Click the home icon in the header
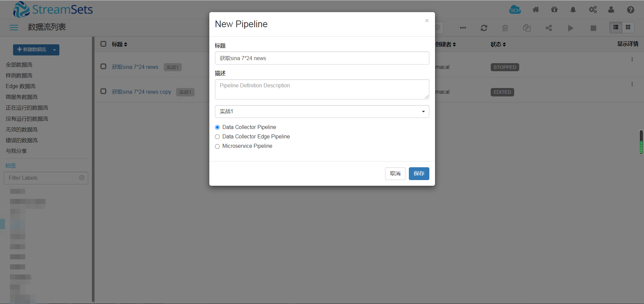 (536, 10)
